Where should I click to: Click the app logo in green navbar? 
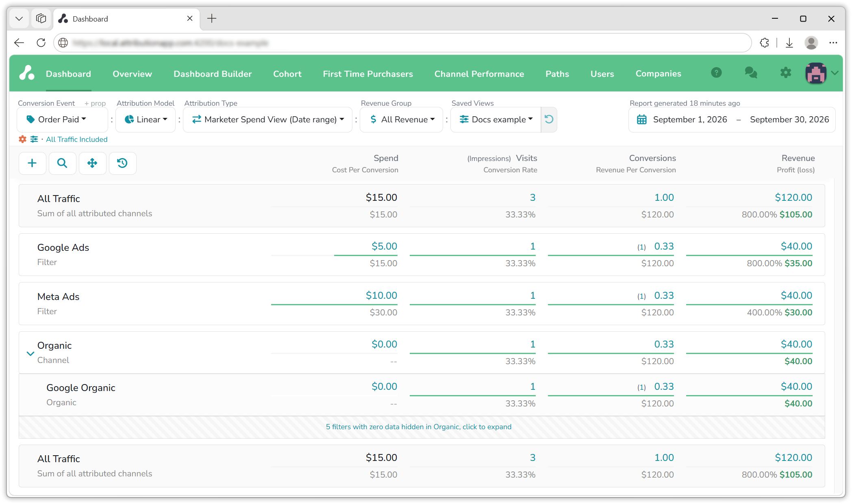tap(27, 73)
